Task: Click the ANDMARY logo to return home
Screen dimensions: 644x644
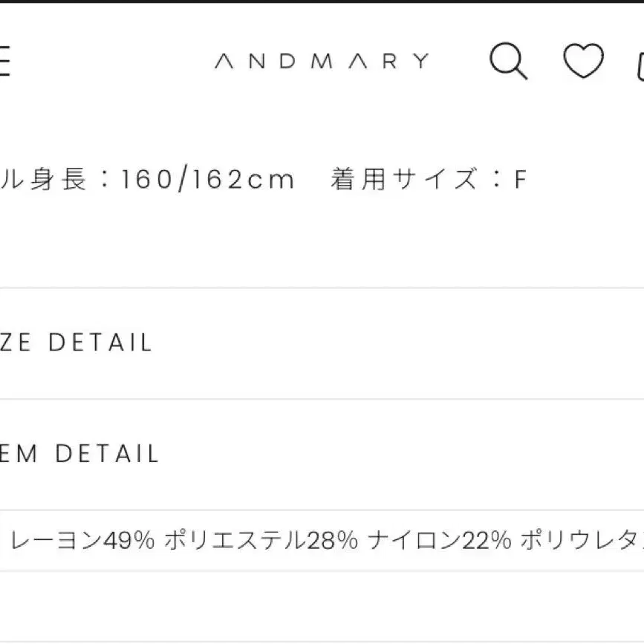Action: point(322,59)
